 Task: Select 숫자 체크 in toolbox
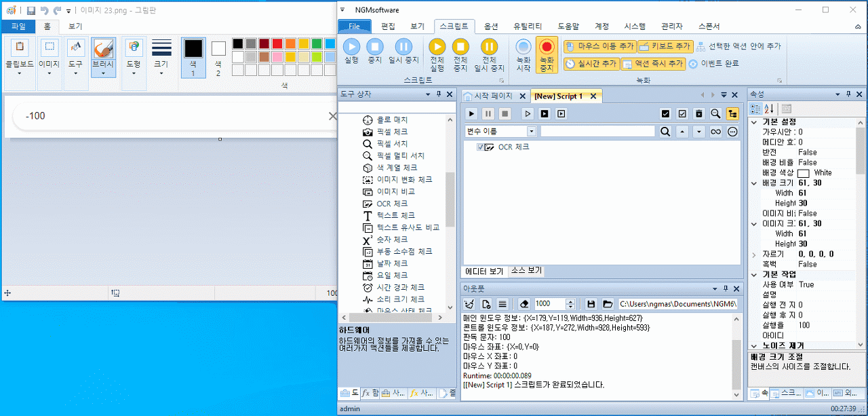[x=392, y=240]
